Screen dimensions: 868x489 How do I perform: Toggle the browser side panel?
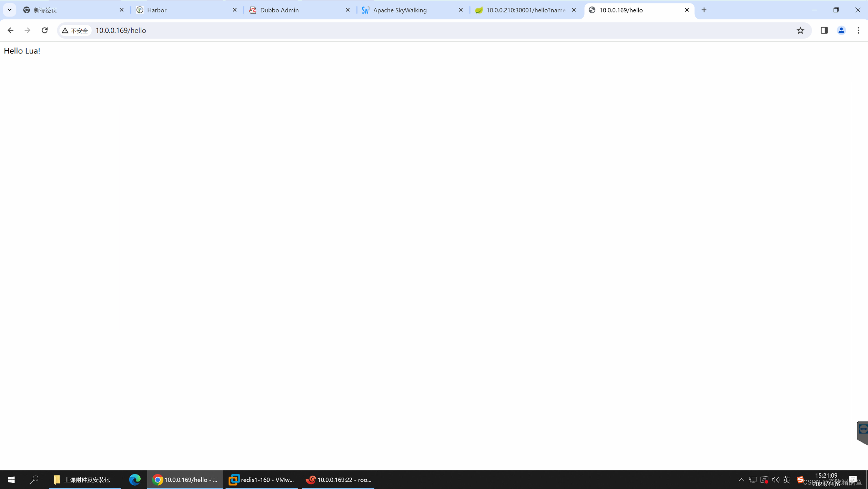click(x=824, y=30)
